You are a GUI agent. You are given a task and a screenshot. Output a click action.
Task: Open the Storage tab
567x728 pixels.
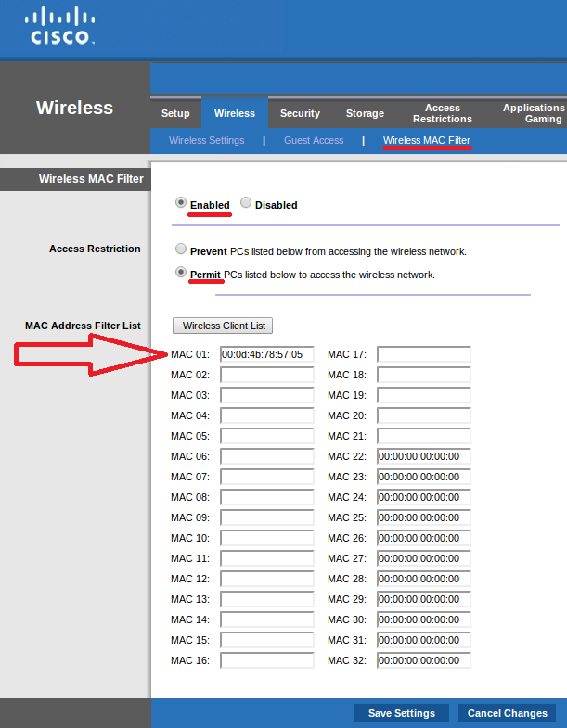point(365,113)
